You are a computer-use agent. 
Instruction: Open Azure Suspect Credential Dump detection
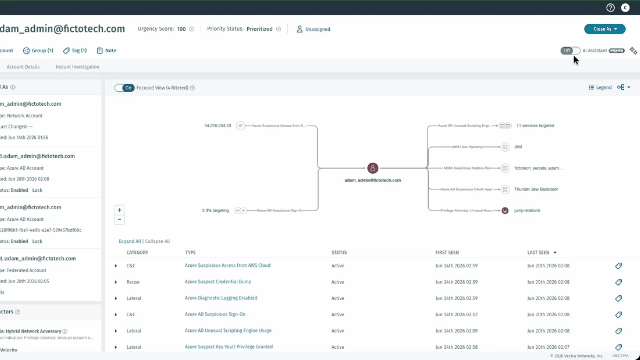(x=218, y=282)
